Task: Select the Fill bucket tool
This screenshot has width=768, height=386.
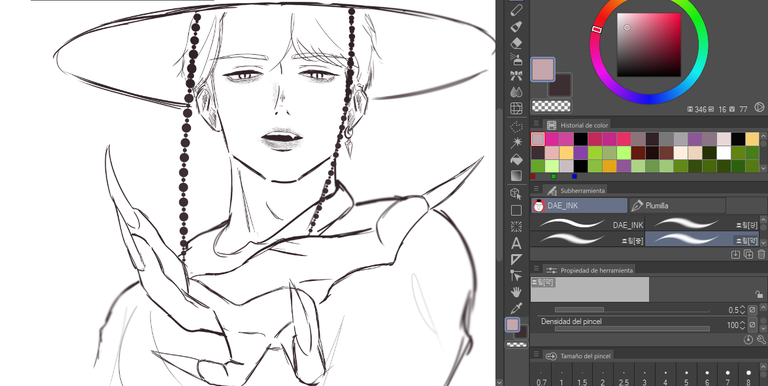Action: point(516,159)
